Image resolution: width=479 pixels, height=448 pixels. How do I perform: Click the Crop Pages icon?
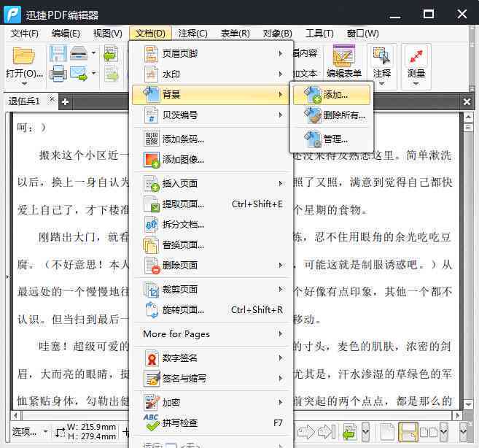[x=152, y=289]
